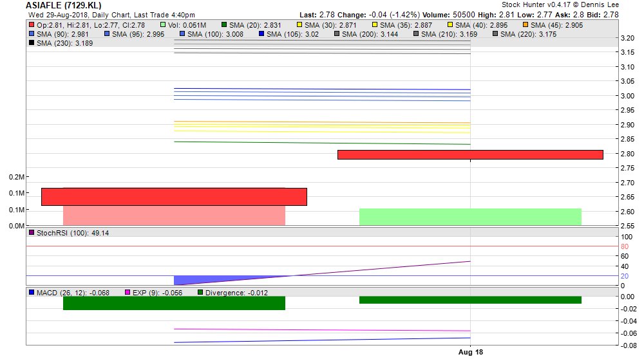This screenshot has width=644, height=359.
Task: Click the red candlestick legend swatch
Action: click(x=32, y=25)
